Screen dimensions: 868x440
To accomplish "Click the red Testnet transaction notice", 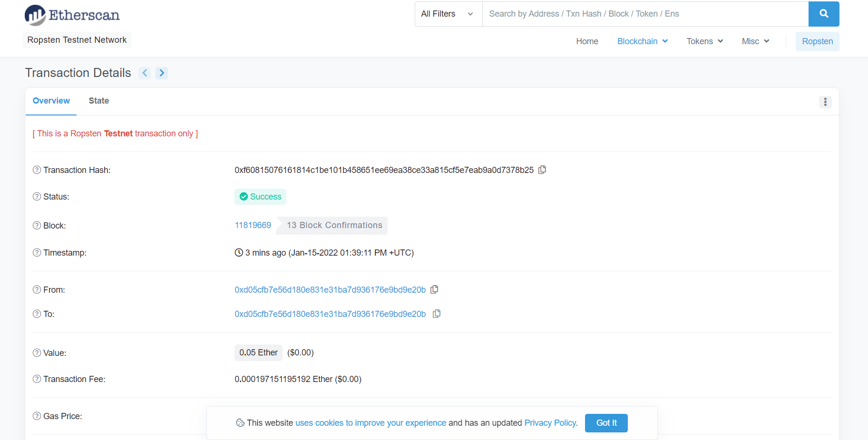I will 115,134.
